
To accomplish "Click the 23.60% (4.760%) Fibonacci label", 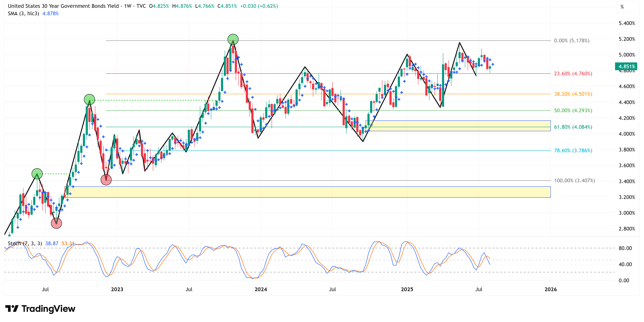I will [573, 74].
